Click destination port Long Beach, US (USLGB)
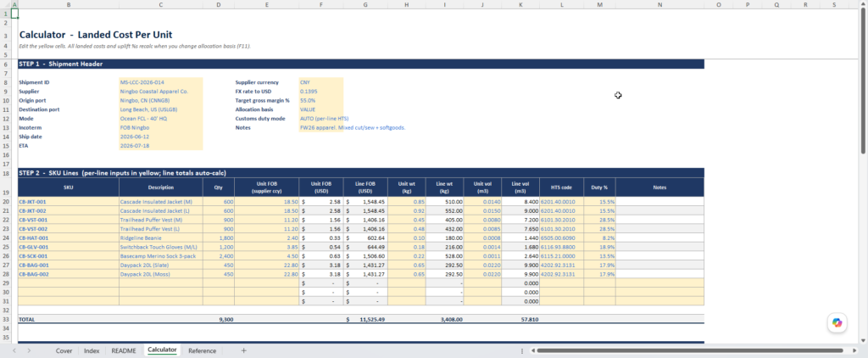Image resolution: width=868 pixels, height=358 pixels. (x=161, y=109)
